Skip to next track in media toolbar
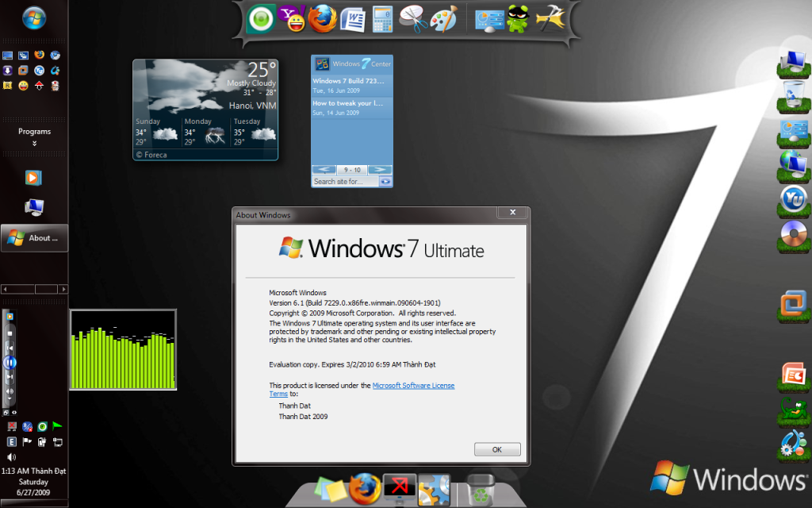The width and height of the screenshot is (812, 508). tap(10, 377)
